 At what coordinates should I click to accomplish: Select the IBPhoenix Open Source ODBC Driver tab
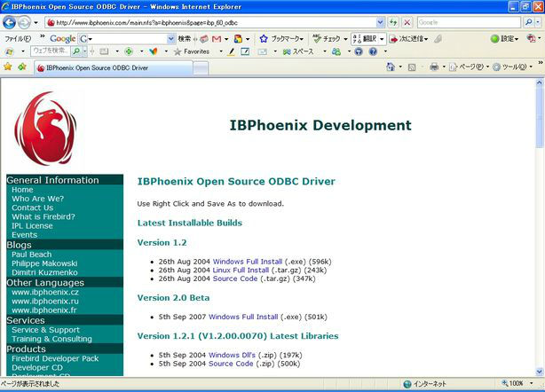pyautogui.click(x=114, y=67)
